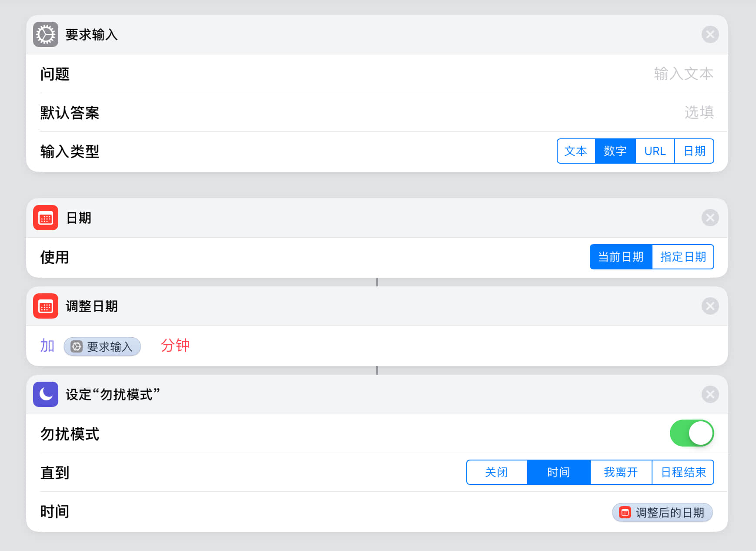Image resolution: width=756 pixels, height=551 pixels.
Task: Delete the 设定勿扰模式 action card
Action: click(710, 394)
